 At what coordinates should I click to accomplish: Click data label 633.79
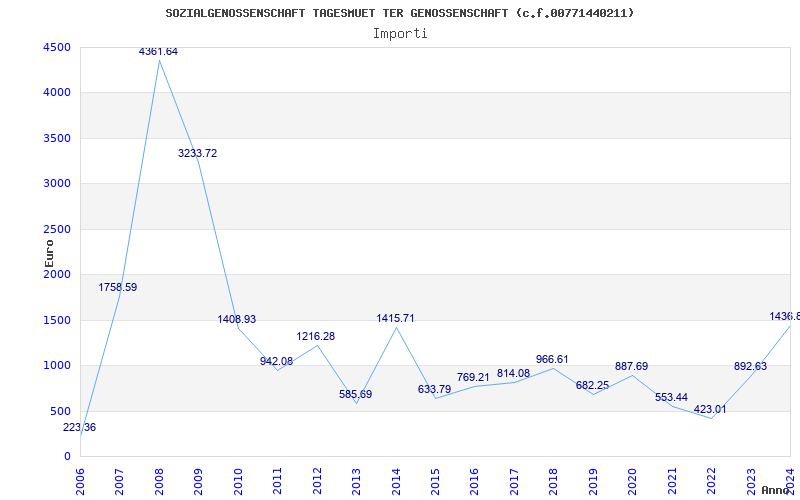pyautogui.click(x=435, y=389)
